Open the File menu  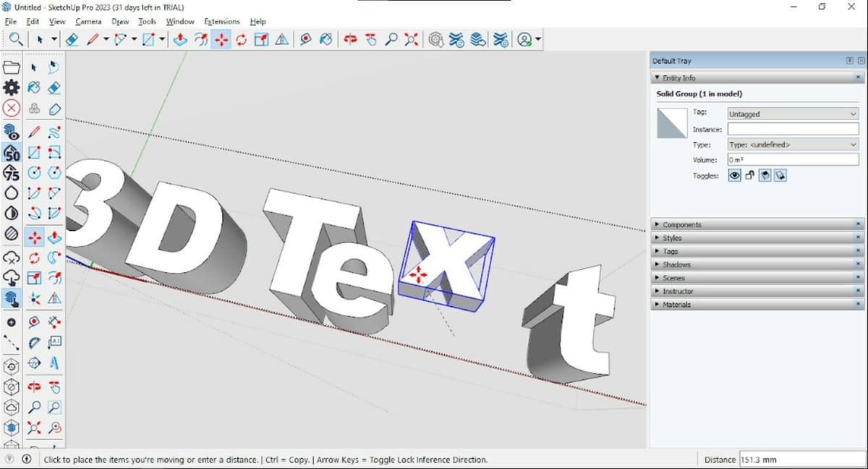click(x=10, y=22)
